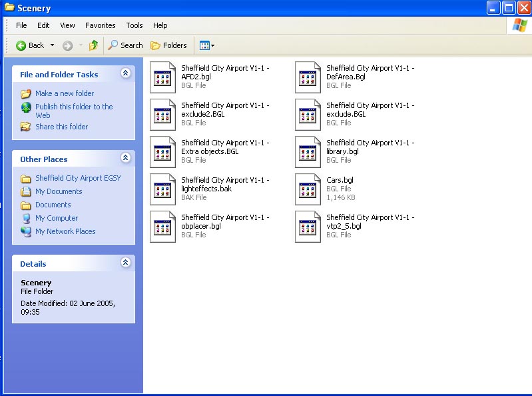Collapse the Details panel
Viewport: 532px width, 396px height.
(125, 263)
